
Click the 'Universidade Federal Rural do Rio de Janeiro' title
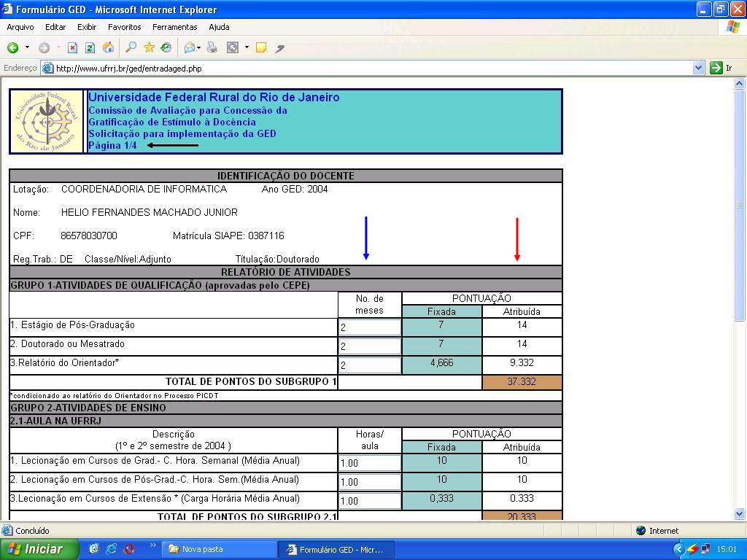[x=214, y=97]
